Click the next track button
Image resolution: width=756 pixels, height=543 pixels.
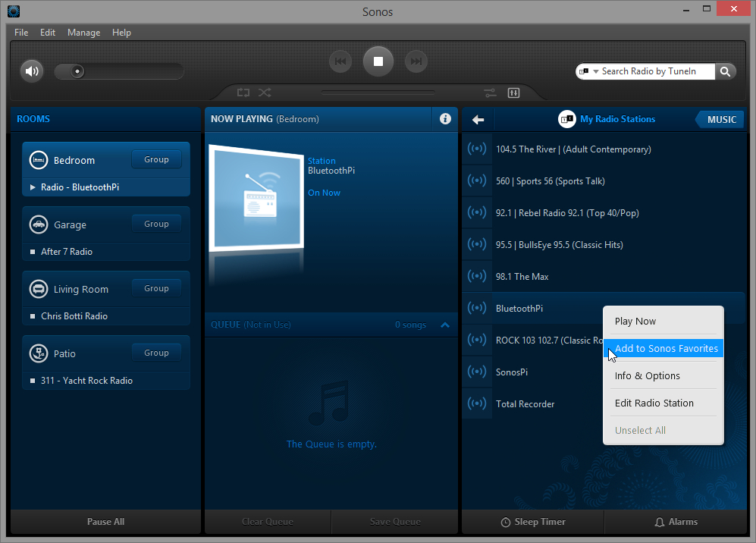click(x=416, y=61)
